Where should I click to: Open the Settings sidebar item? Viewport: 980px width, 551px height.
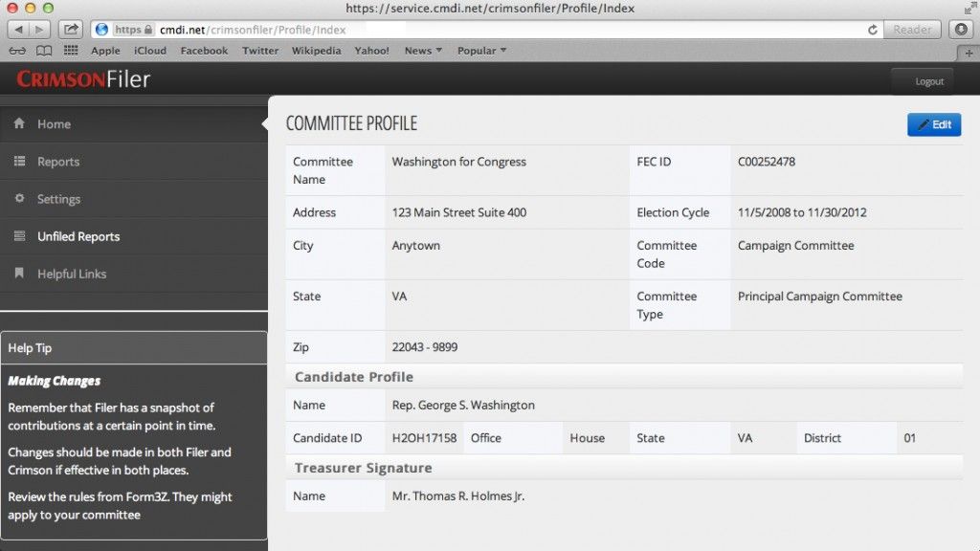click(x=134, y=199)
